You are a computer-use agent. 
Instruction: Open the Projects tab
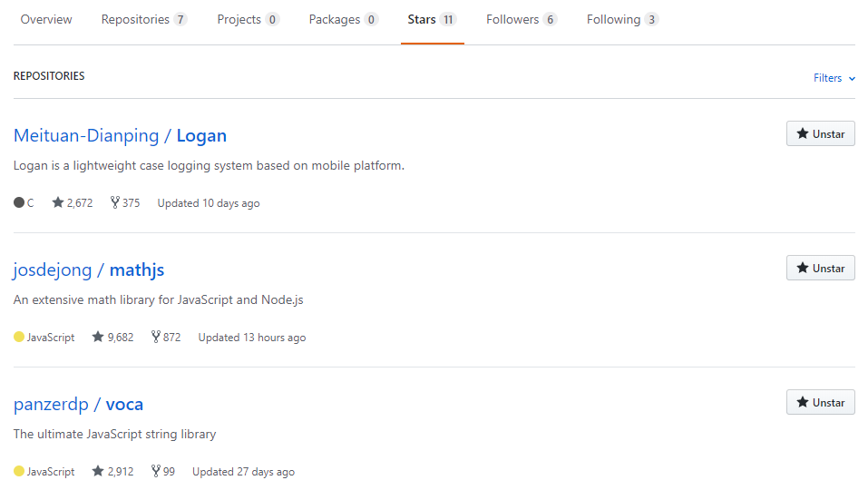[248, 19]
